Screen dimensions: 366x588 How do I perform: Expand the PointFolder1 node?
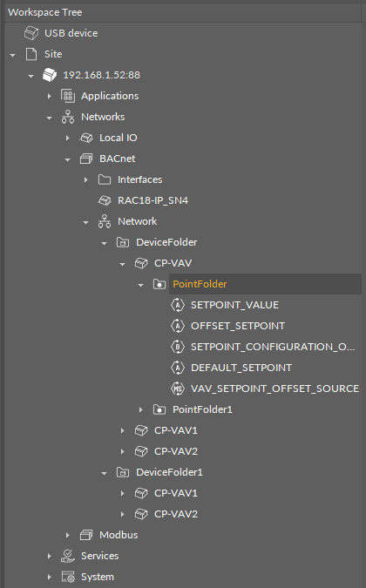(x=141, y=409)
